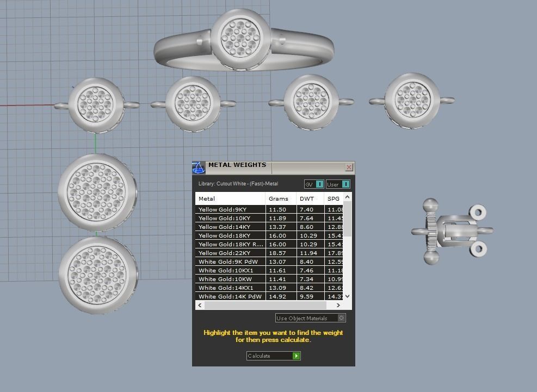Viewport: 537px width, 392px height.
Task: Select the upper large pave disc model
Action: (97, 192)
